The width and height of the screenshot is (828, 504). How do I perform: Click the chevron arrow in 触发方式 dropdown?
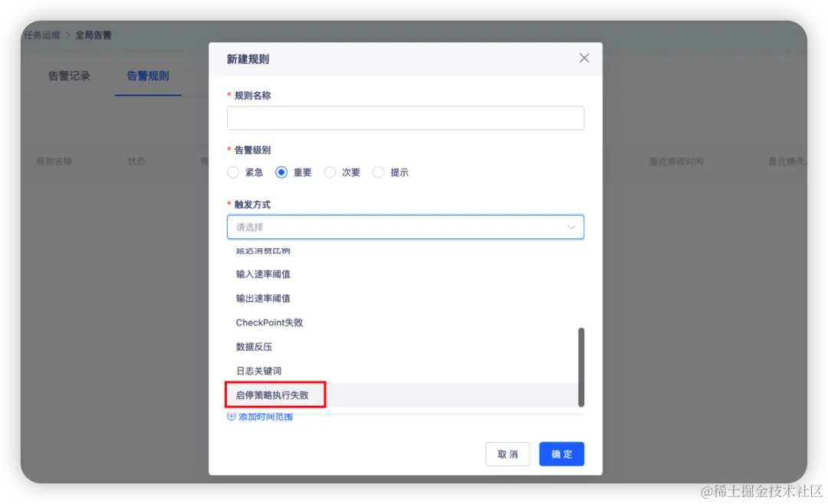click(x=571, y=227)
